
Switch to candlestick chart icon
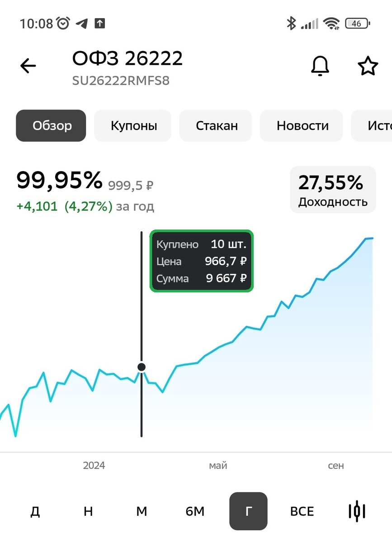click(x=357, y=511)
